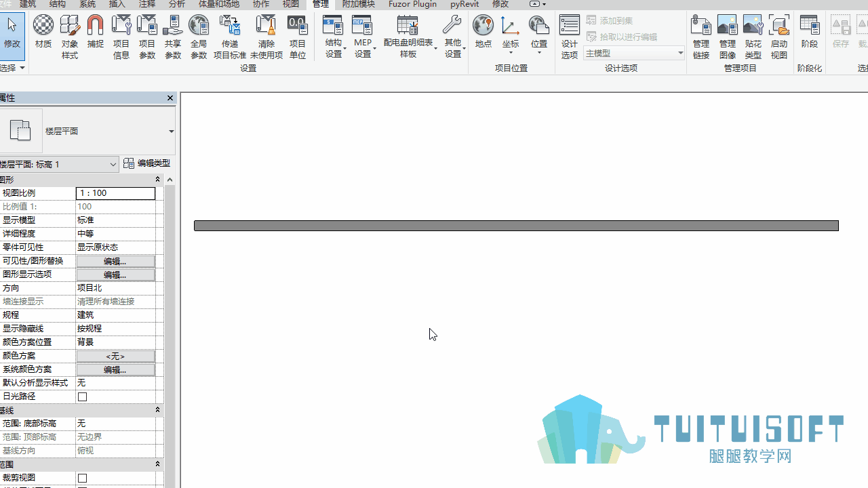This screenshot has height=488, width=868.
Task: Collapse the 图形 properties group
Action: point(157,180)
